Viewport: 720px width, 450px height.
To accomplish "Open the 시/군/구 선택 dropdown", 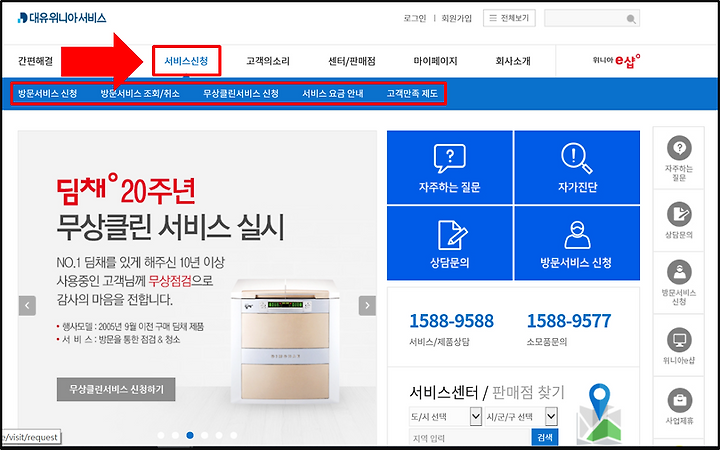I will pyautogui.click(x=521, y=417).
